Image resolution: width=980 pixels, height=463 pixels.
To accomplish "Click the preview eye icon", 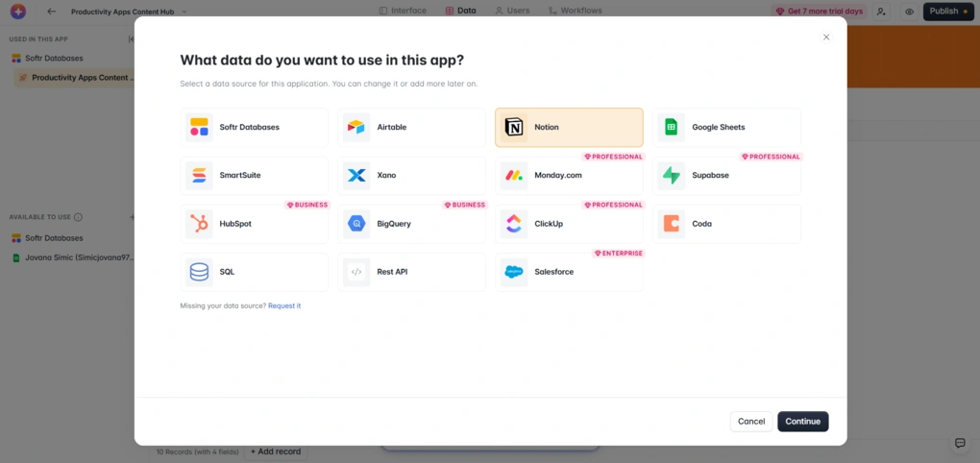I will coord(909,12).
